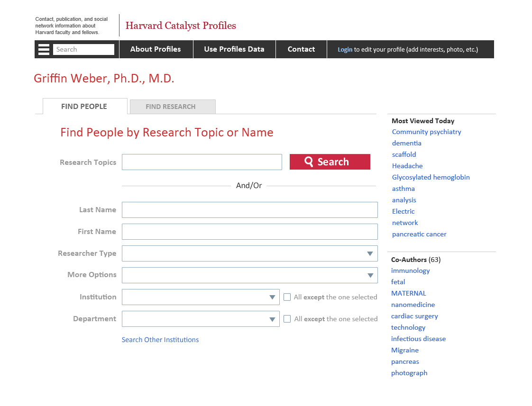Screen dimensions: 532x406
Task: Open About Profiles menu
Action: (x=156, y=49)
